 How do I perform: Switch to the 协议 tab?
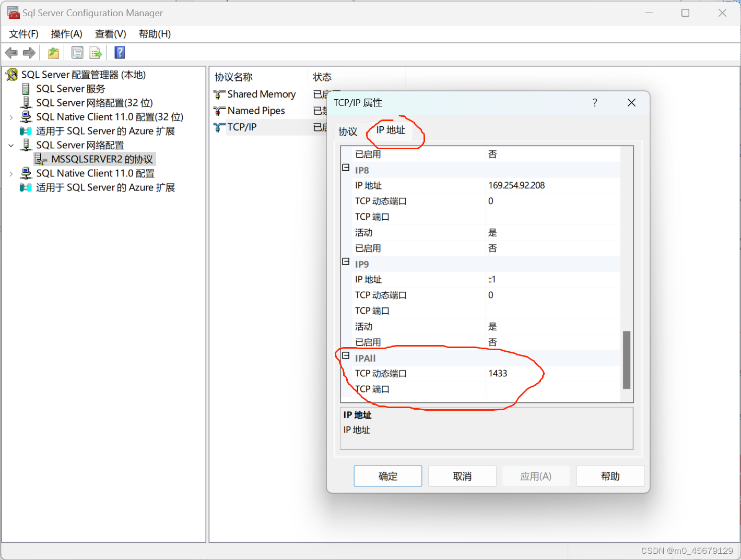point(348,132)
